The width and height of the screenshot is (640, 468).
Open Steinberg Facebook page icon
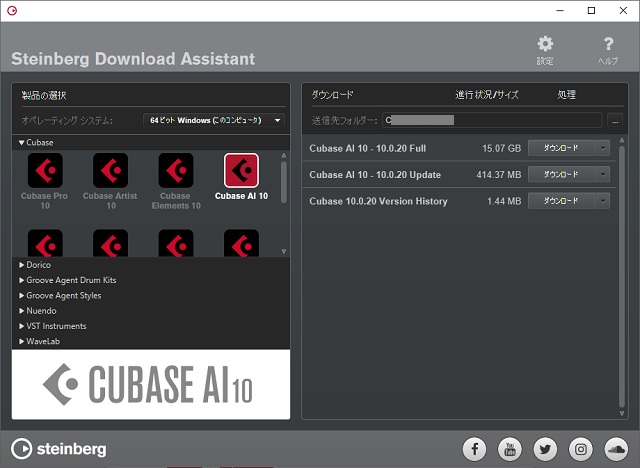pos(474,449)
